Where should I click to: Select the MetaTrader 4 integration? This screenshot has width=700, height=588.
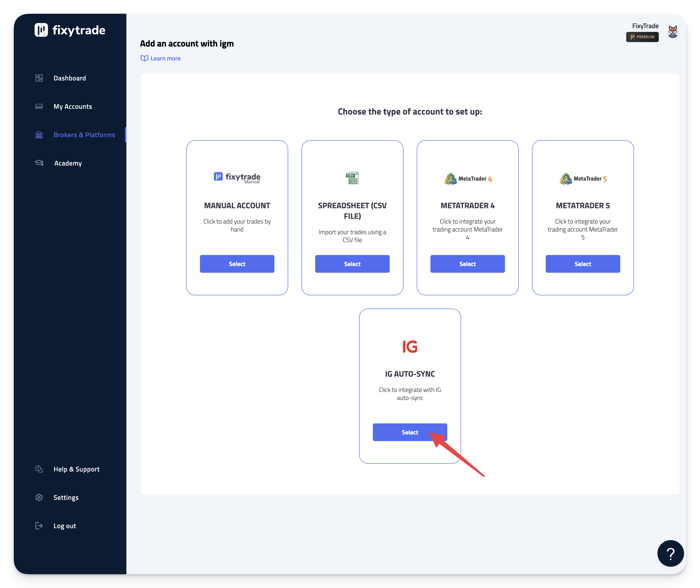(x=467, y=264)
